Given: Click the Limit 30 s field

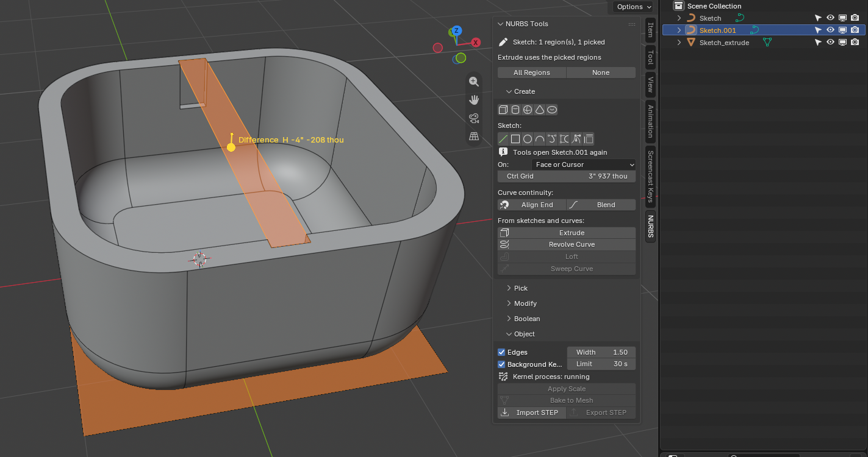Looking at the screenshot, I should click(x=601, y=364).
